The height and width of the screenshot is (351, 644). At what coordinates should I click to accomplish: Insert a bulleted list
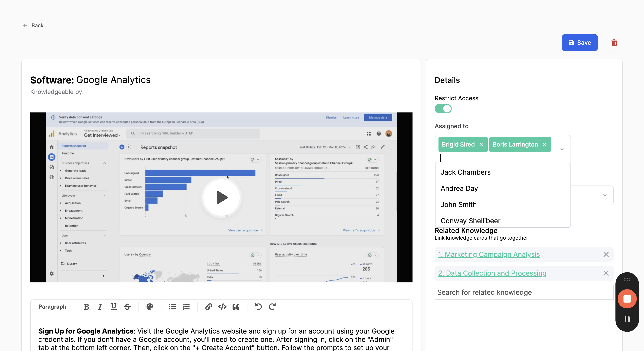coord(172,306)
